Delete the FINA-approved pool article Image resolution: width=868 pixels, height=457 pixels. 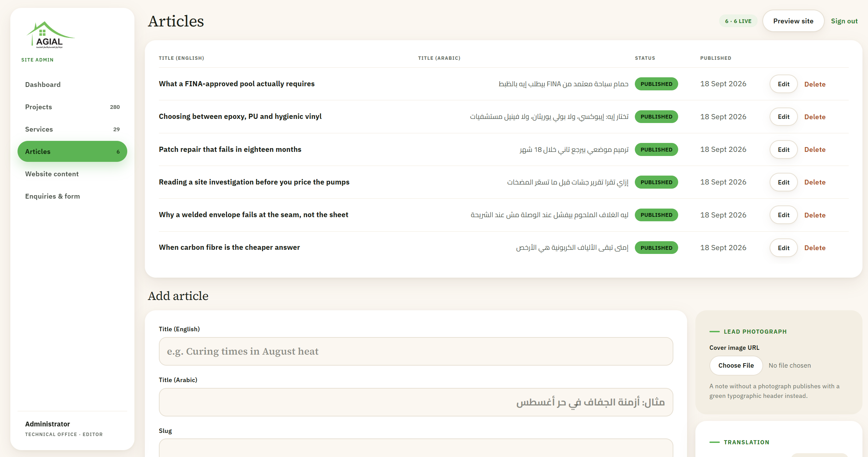point(815,84)
